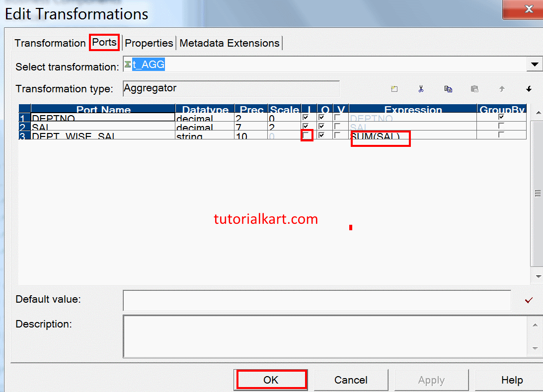Open the Select transformation dropdown
Screen dimensions: 543x392
[x=535, y=64]
